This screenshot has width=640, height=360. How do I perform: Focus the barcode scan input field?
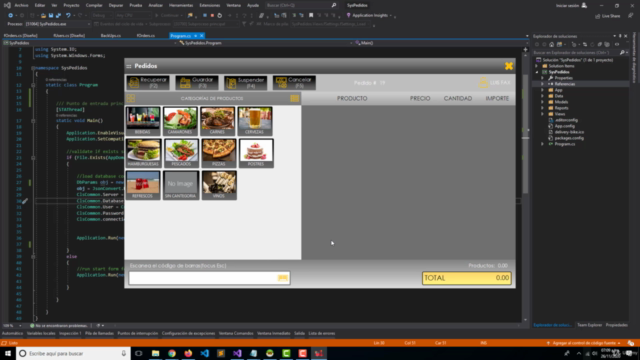point(209,278)
